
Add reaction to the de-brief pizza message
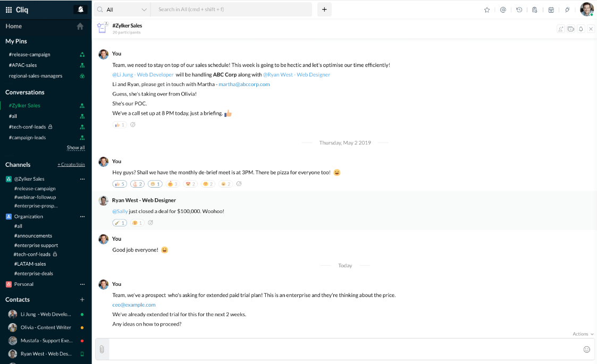coord(239,184)
